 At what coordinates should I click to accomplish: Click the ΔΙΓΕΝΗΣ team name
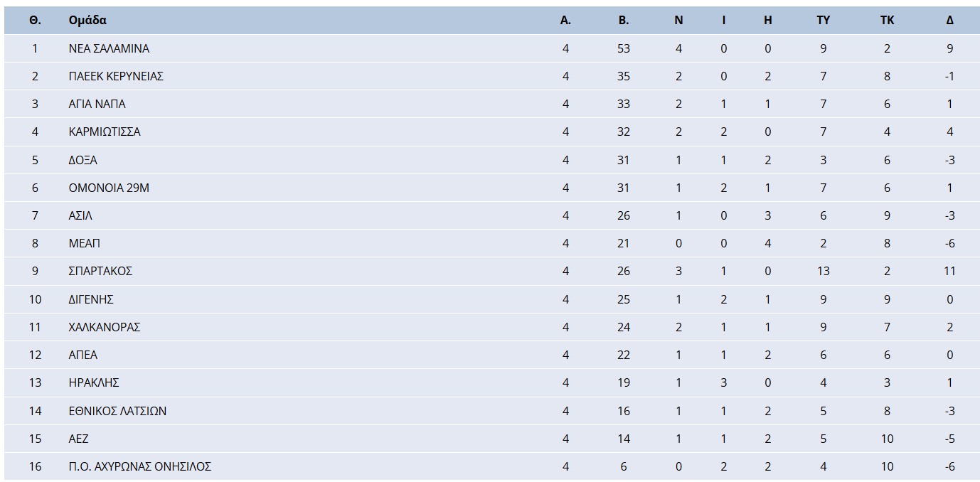[x=91, y=299]
